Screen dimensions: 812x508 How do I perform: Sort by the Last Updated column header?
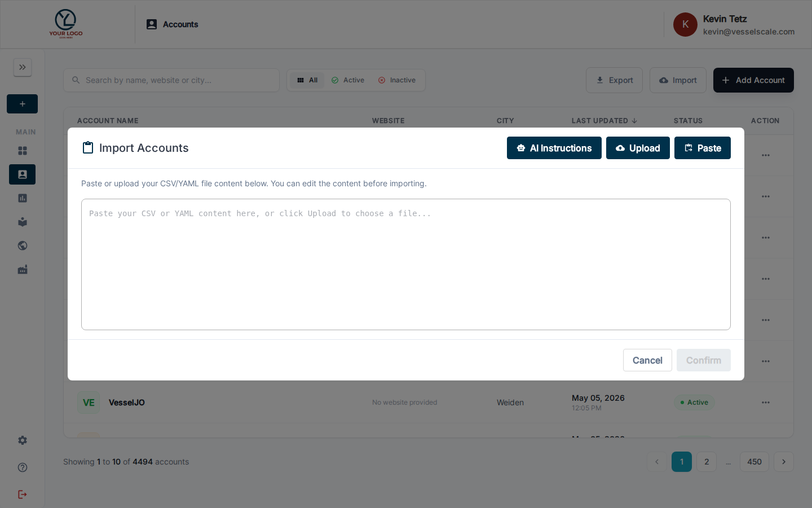click(604, 121)
